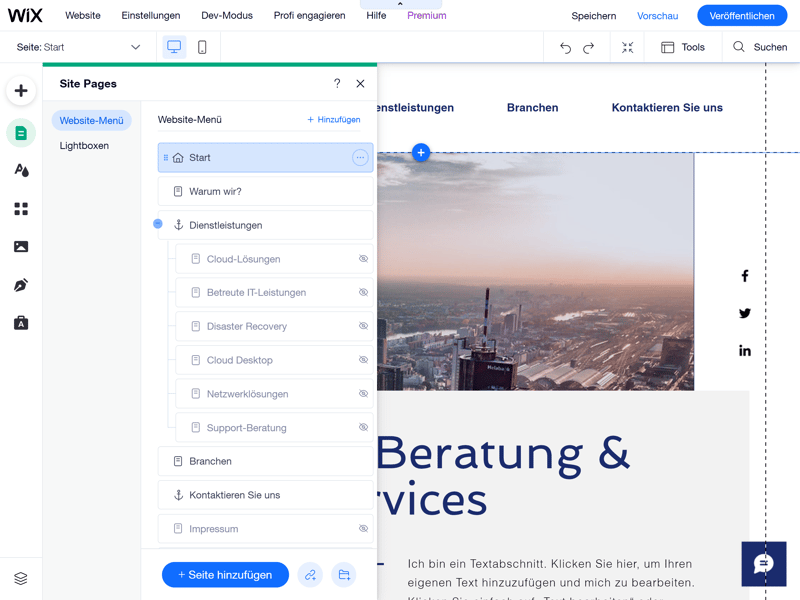
Task: Open Site Pages help question mark
Action: (337, 83)
